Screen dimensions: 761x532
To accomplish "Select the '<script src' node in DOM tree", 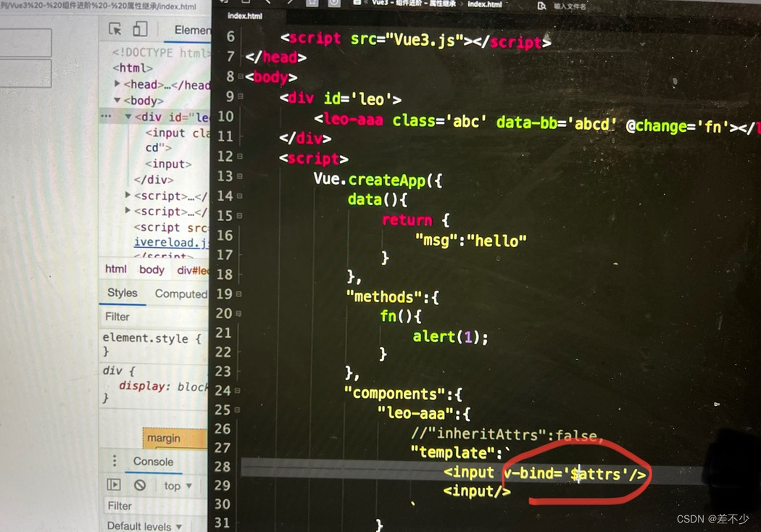I will click(x=171, y=227).
